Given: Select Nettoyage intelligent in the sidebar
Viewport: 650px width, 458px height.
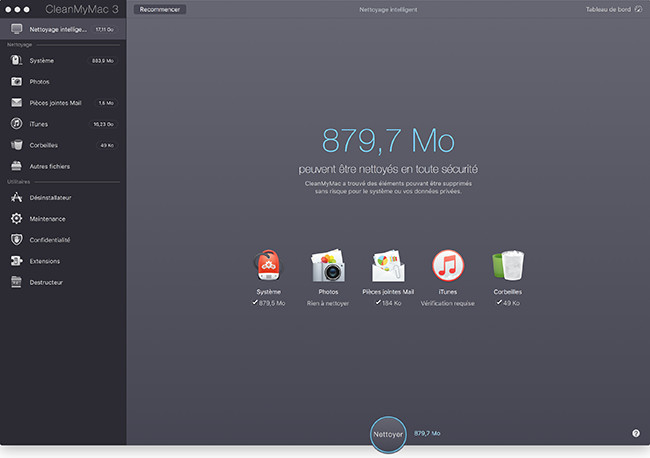Looking at the screenshot, I should (63, 29).
